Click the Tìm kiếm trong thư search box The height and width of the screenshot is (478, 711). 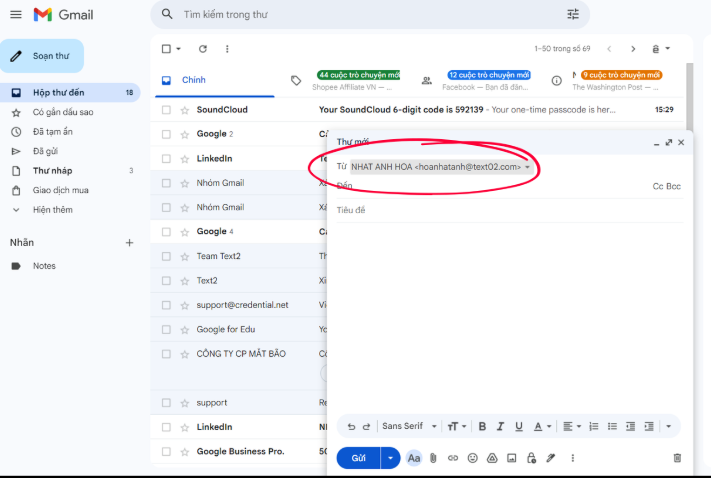tap(370, 15)
